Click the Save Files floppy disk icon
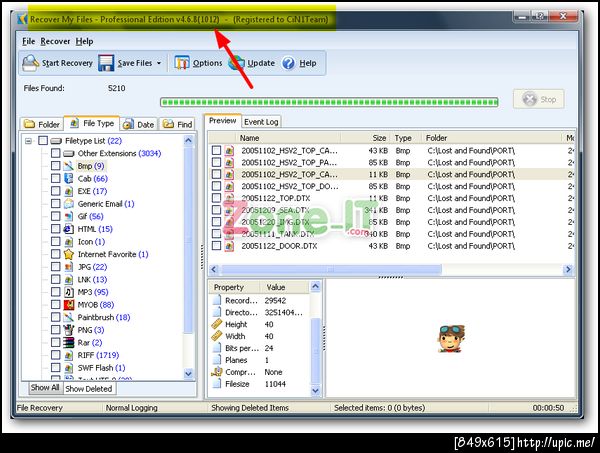Screen dimensions: 600x453 106,63
